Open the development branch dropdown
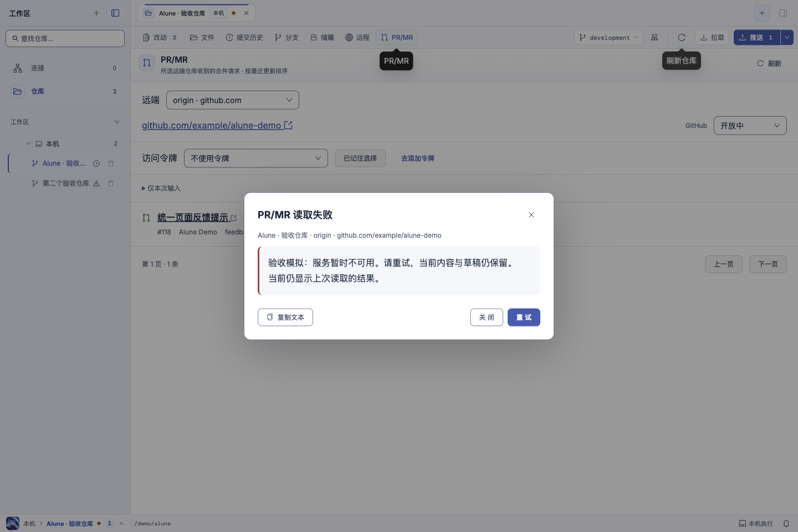The height and width of the screenshot is (532, 798). pos(608,38)
